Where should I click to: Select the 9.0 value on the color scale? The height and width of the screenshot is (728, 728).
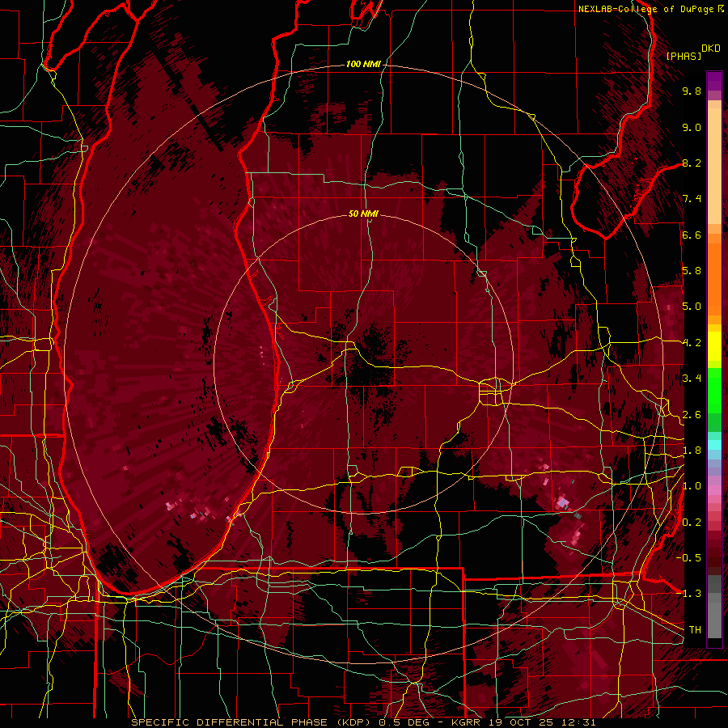pyautogui.click(x=692, y=127)
